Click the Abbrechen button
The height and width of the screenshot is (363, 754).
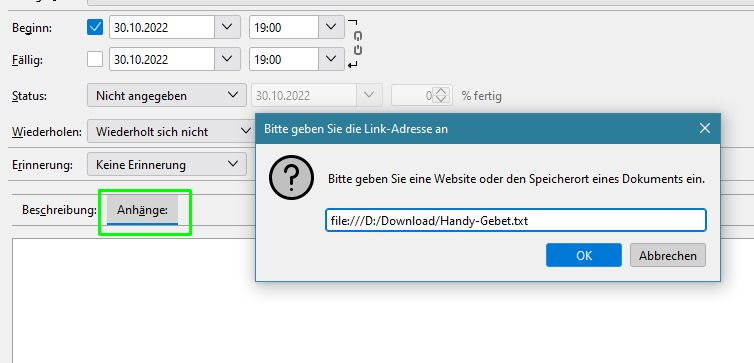point(667,255)
